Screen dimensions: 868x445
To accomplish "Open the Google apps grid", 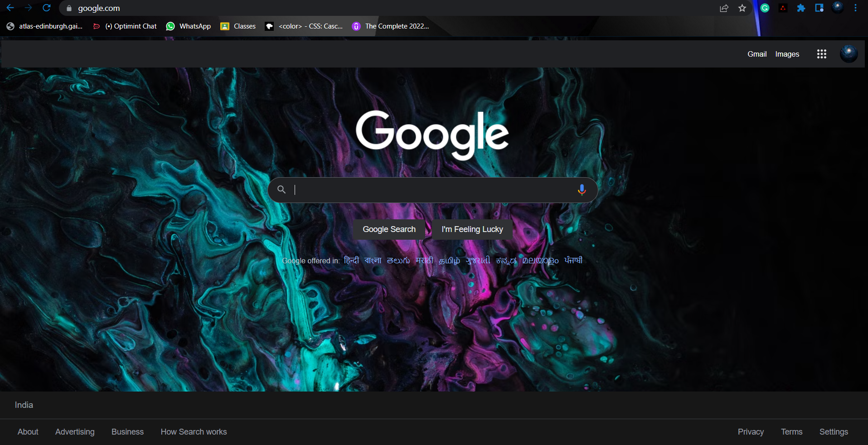I will [x=822, y=54].
